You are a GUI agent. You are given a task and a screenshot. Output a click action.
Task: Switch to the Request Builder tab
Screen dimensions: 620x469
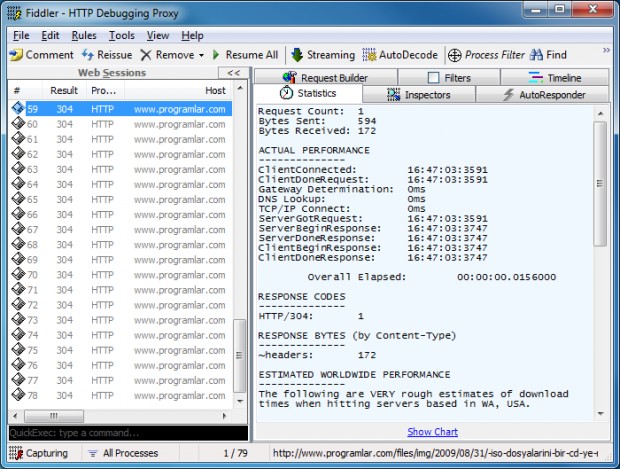[325, 78]
